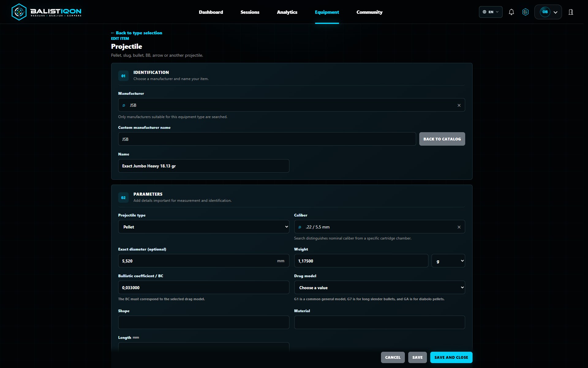Viewport: 588px width, 368px height.
Task: Click the Ballistic coefficient input
Action: pyautogui.click(x=204, y=287)
